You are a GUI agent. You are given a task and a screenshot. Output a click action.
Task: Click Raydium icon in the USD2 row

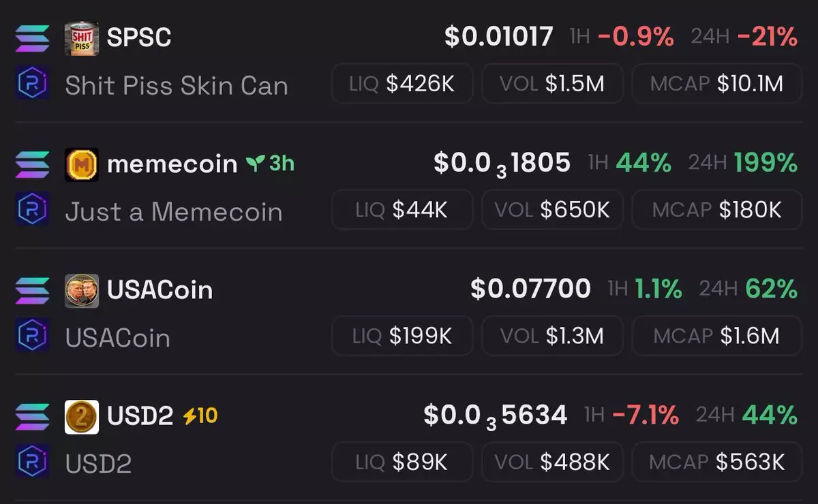[x=32, y=463]
